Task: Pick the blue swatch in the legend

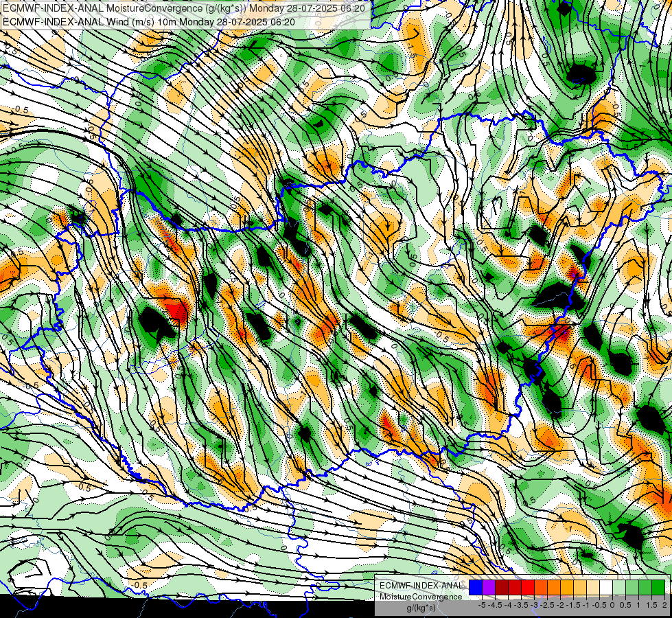Action: [476, 587]
